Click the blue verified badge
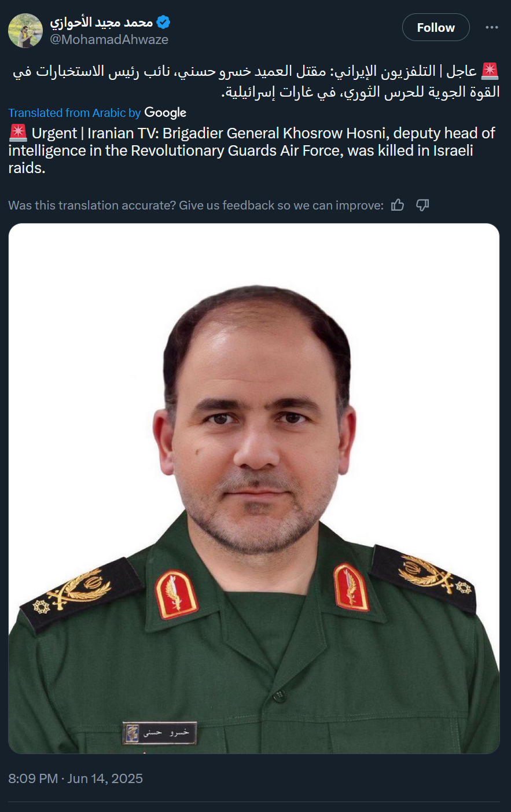 [x=164, y=23]
